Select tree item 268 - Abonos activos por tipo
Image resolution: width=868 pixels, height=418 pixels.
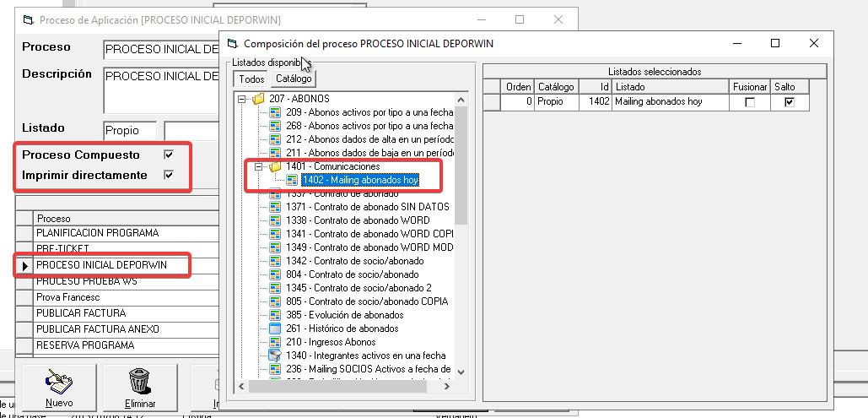point(369,126)
